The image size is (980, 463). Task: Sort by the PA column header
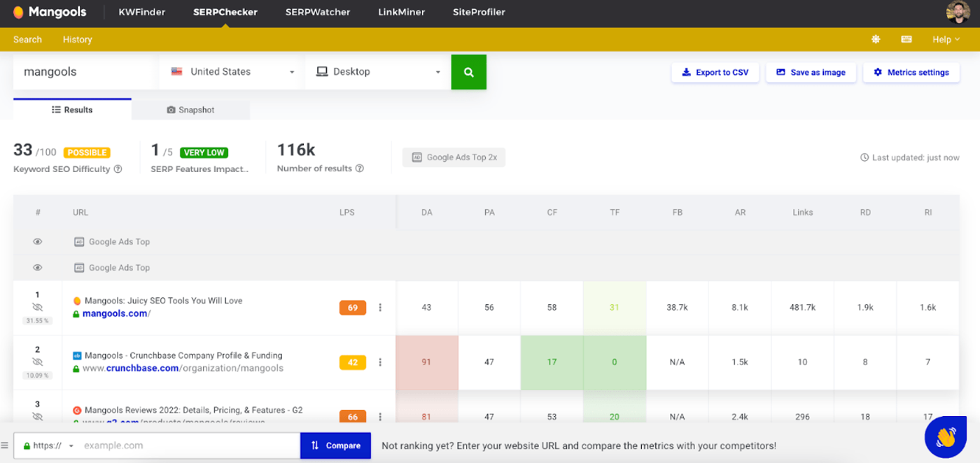point(489,213)
